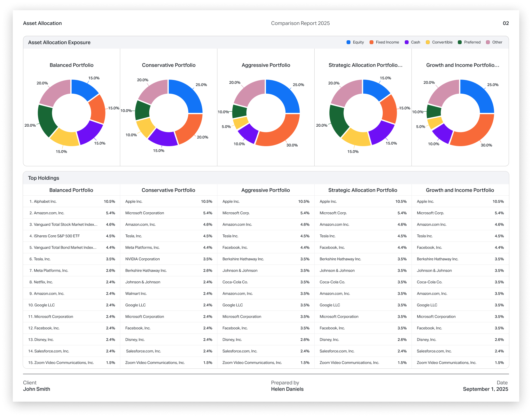Click the Top Holdings section heading
This screenshot has width=532, height=417.
click(x=43, y=178)
